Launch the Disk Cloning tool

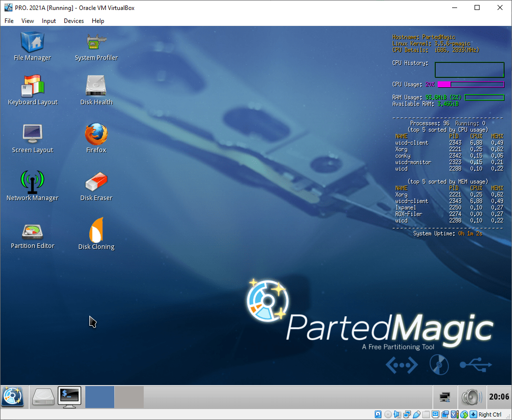(x=96, y=233)
